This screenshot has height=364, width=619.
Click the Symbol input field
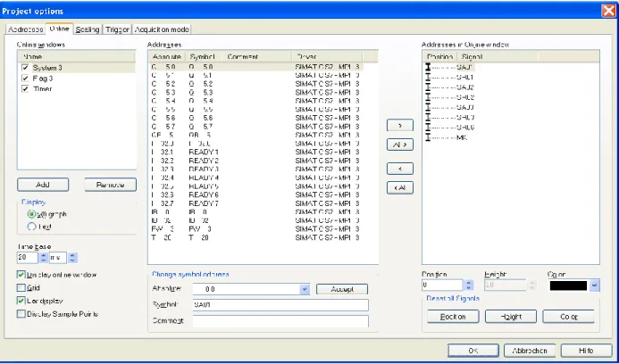280,305
